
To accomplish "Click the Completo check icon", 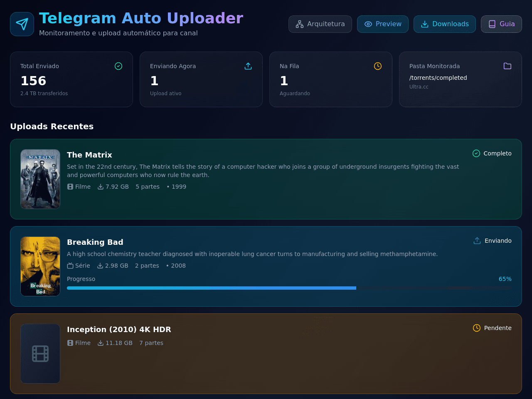I will point(476,153).
